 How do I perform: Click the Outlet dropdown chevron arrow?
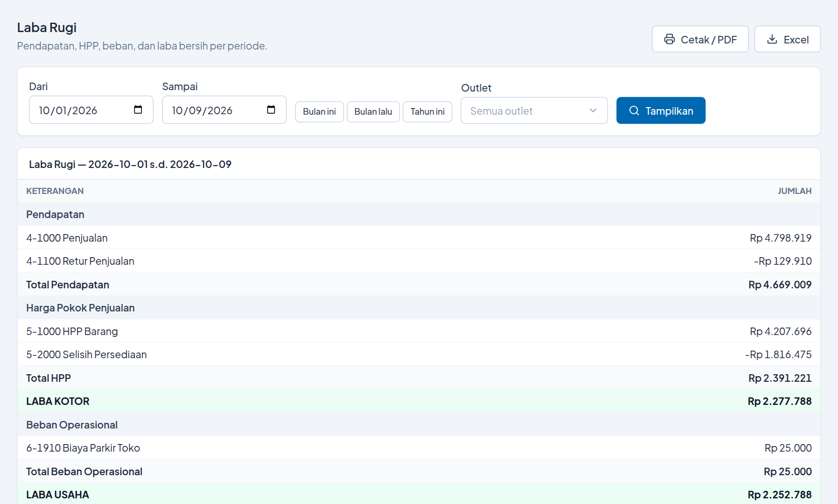point(593,110)
